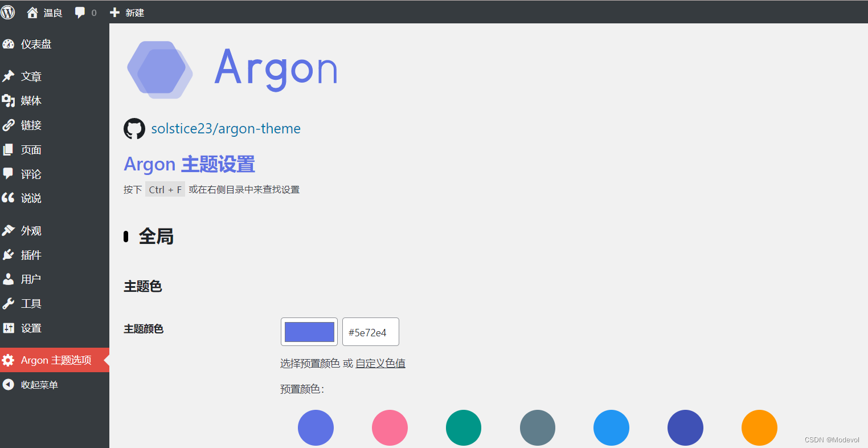Open the theme color picker swatch
The image size is (868, 448).
coord(309,331)
